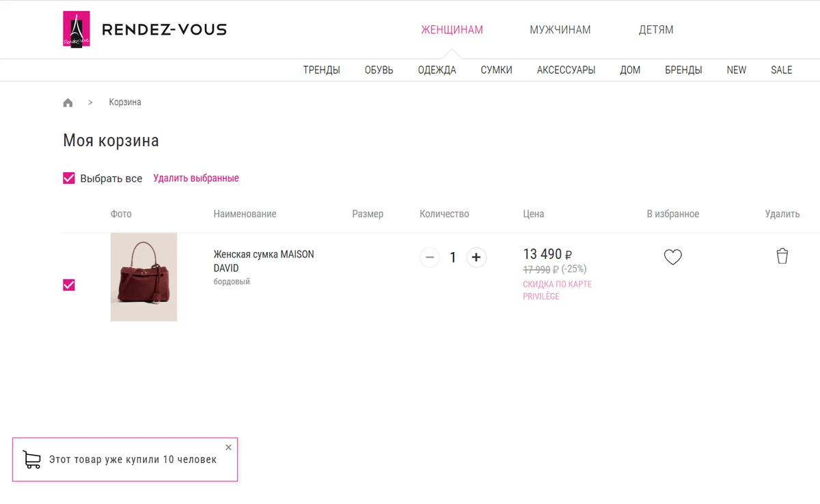Open the "Женская сумка MAISON DAVID" product link
The width and height of the screenshot is (820, 504).
click(x=263, y=261)
